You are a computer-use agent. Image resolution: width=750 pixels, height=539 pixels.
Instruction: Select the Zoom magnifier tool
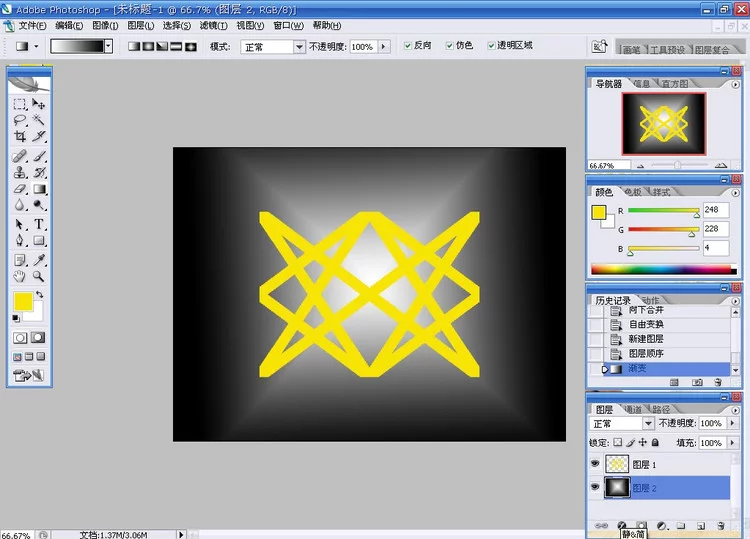coord(39,276)
